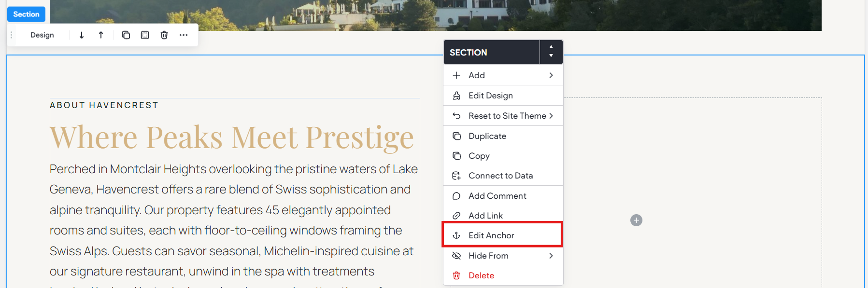Move section down with the arrow icon
Viewport: 868px width, 288px height.
tap(82, 35)
